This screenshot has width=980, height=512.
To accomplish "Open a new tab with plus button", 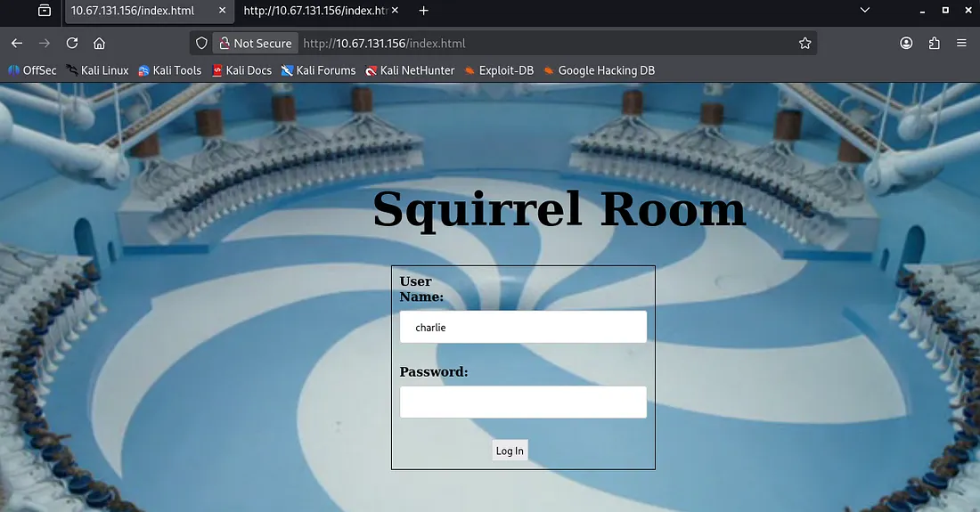I will click(x=424, y=11).
